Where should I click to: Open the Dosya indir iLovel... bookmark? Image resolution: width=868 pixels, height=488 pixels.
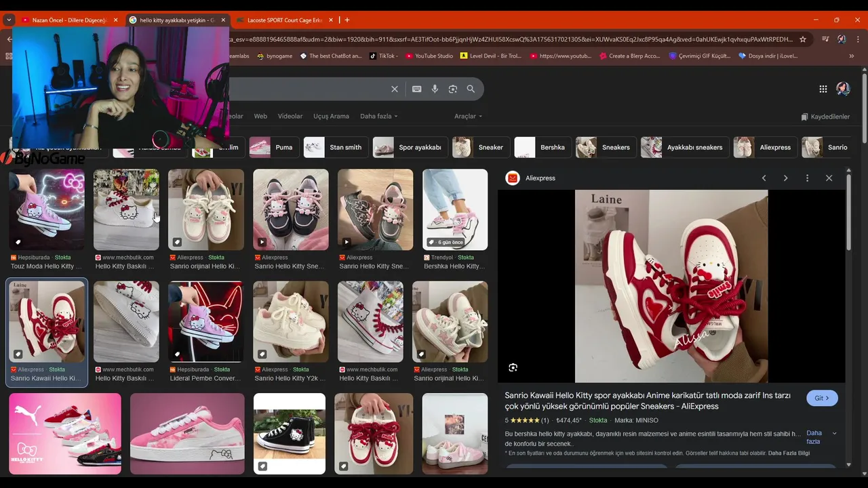point(768,56)
